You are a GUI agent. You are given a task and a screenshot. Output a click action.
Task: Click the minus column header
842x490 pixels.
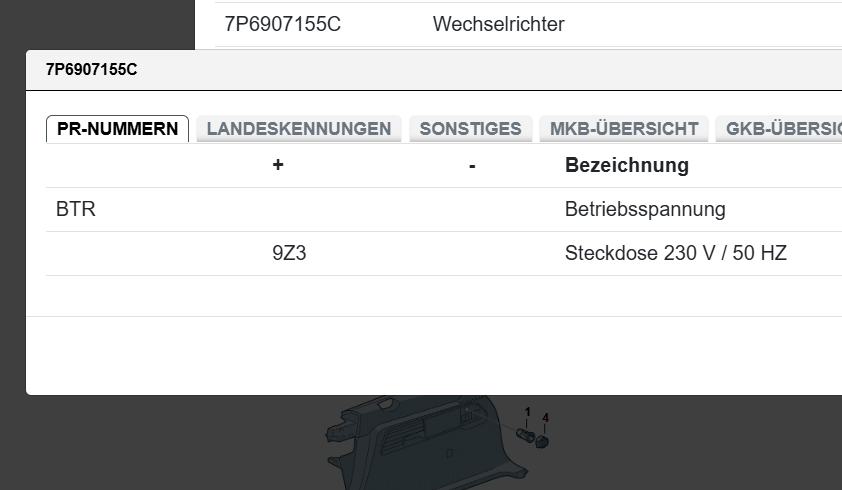click(472, 165)
